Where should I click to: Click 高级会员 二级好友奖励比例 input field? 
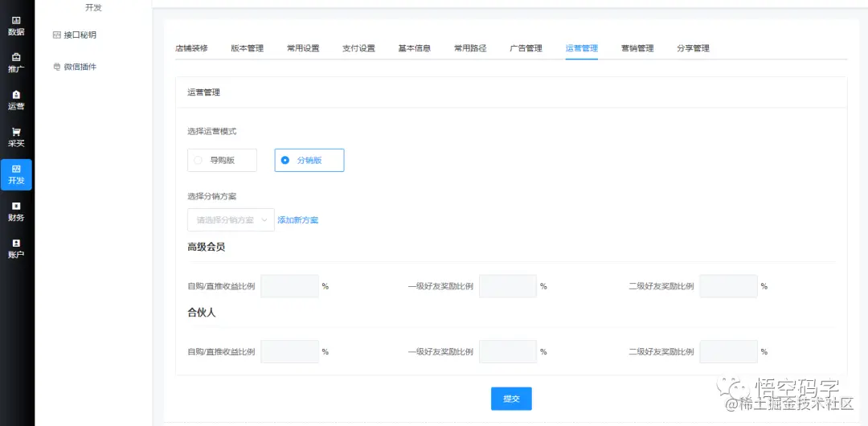[x=728, y=286]
